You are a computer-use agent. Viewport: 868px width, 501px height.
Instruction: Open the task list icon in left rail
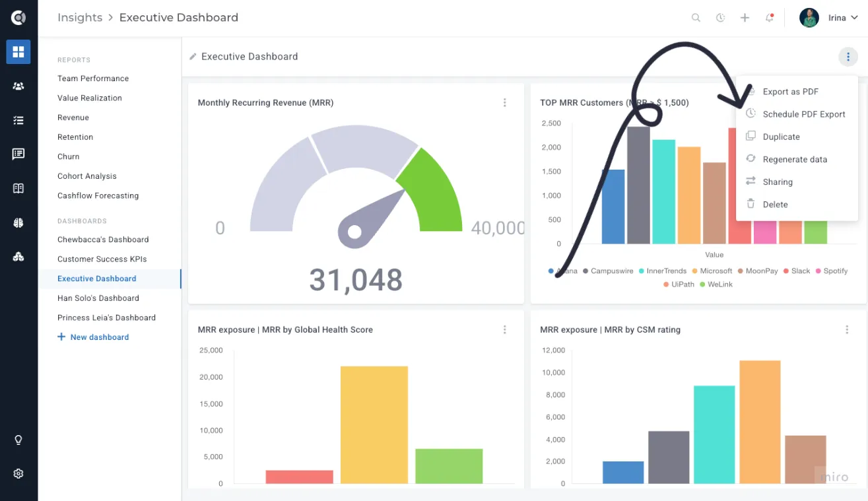click(18, 120)
